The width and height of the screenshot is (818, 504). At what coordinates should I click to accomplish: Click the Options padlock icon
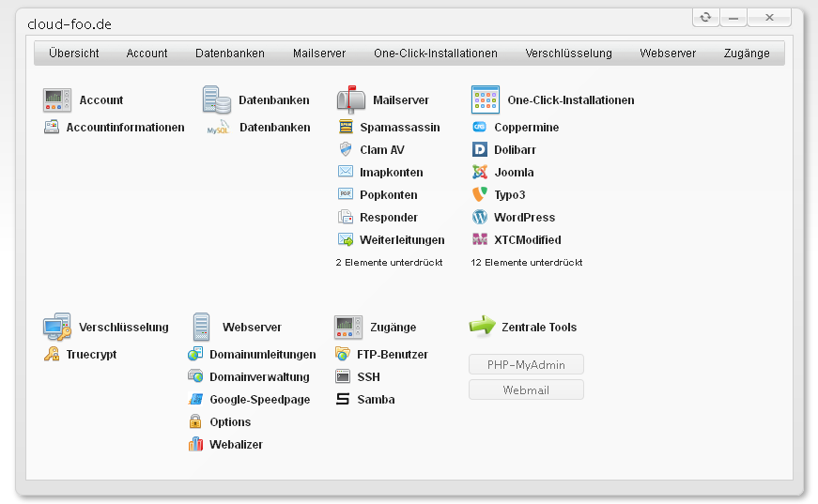coord(195,421)
